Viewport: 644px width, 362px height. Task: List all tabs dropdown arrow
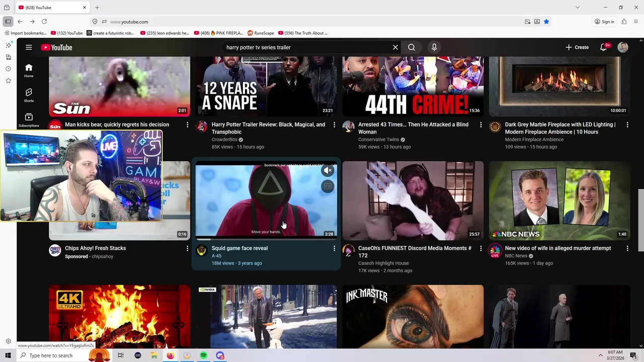[x=578, y=8]
